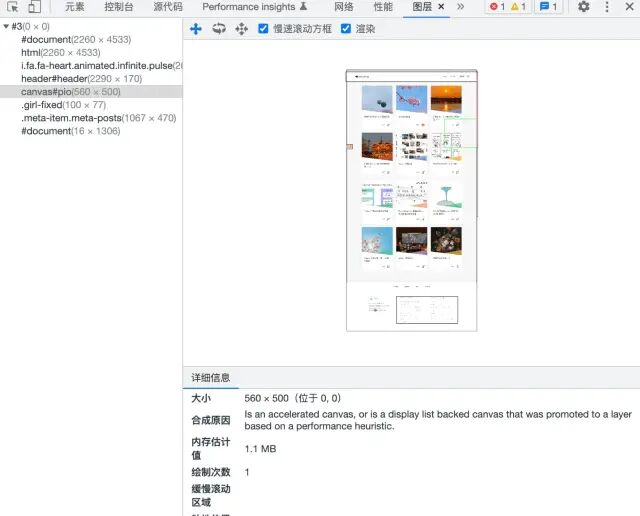Open the issues message badge
Screen dimensions: 640x516
coord(548,7)
